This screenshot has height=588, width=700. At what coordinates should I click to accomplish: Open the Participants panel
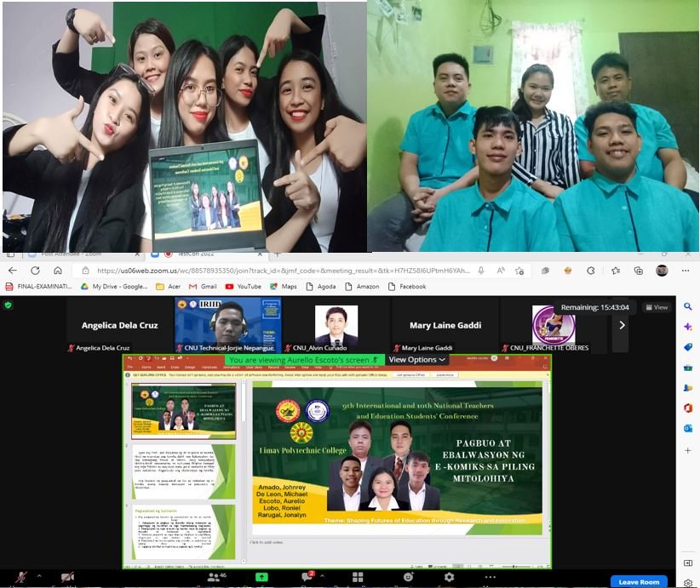point(215,577)
